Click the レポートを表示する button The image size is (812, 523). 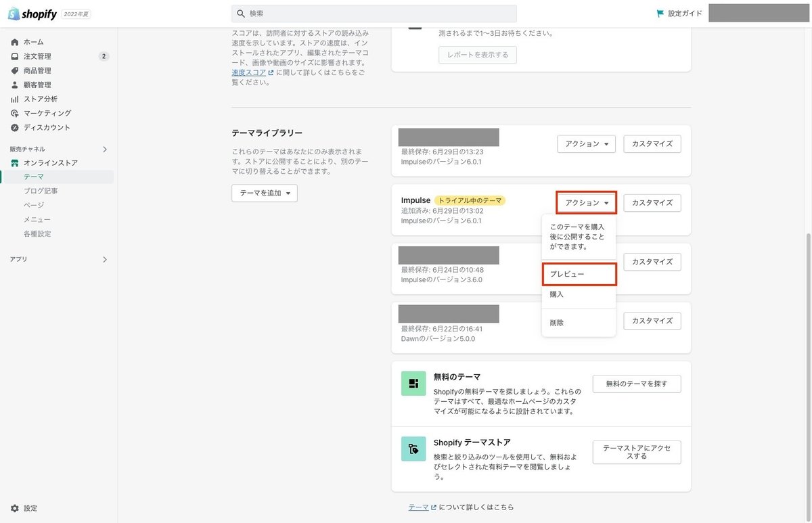pyautogui.click(x=478, y=55)
